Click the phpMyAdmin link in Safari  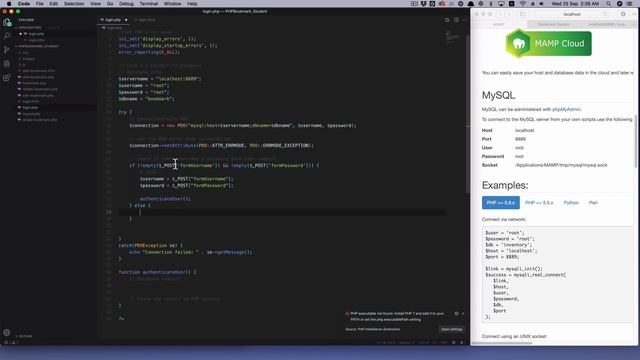(x=566, y=109)
